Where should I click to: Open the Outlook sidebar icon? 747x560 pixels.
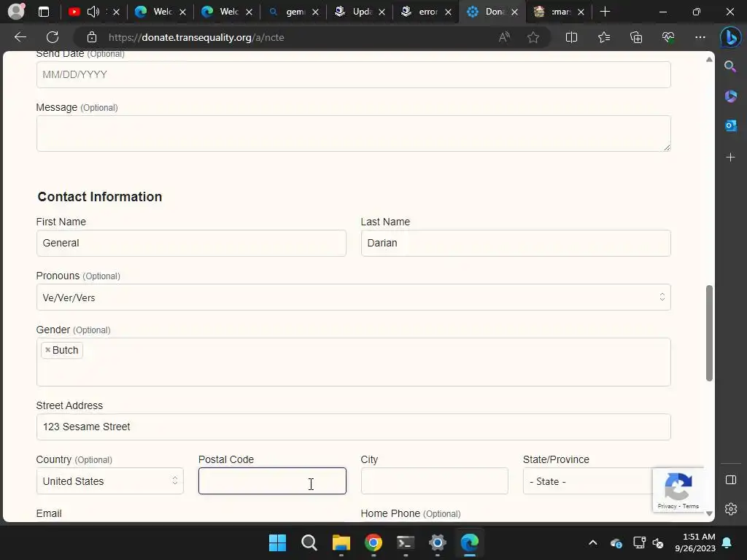[730, 125]
